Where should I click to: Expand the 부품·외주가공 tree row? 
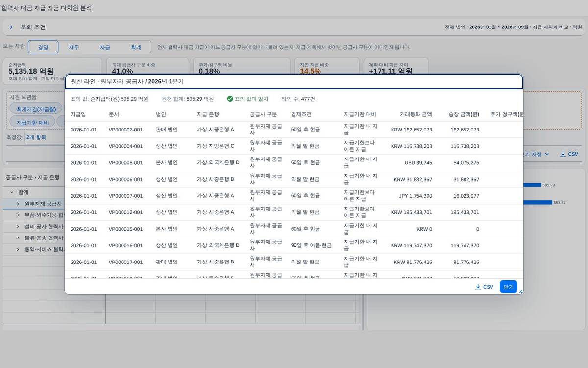pos(18,215)
